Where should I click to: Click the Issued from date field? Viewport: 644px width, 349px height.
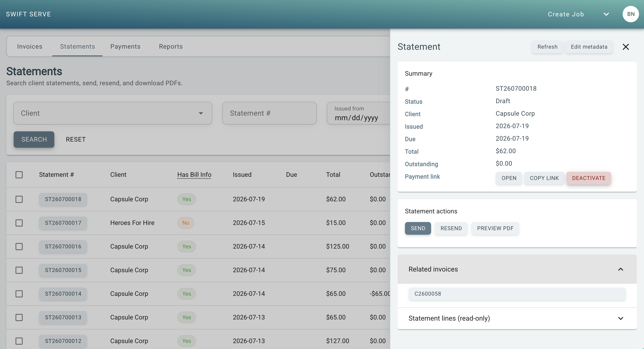click(359, 113)
